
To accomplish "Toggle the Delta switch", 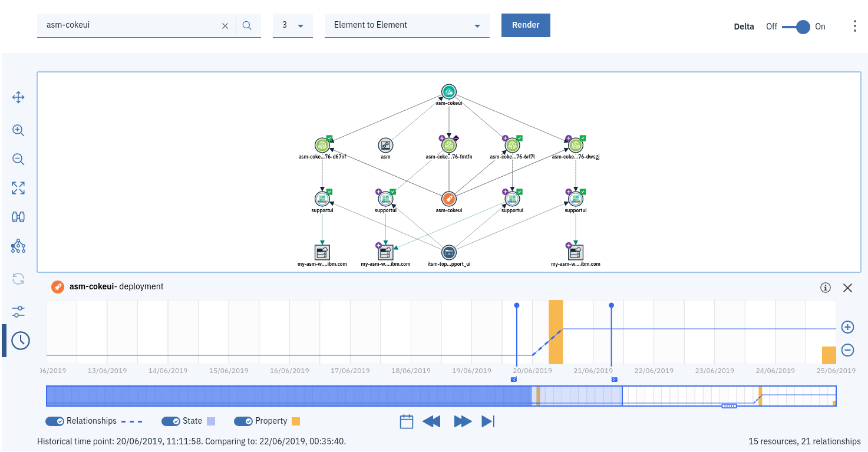I will click(796, 27).
